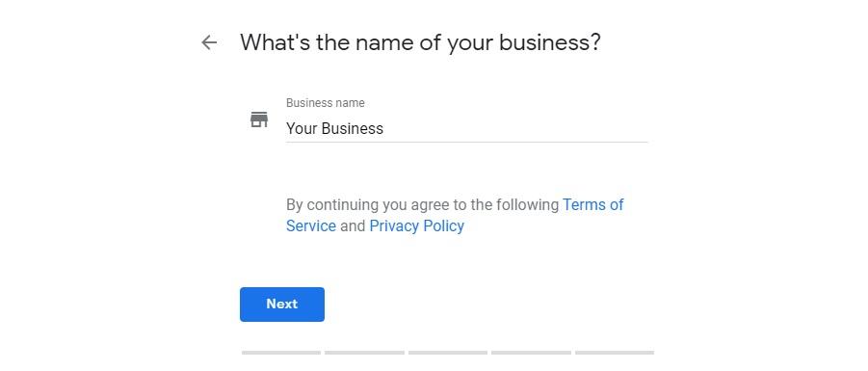The width and height of the screenshot is (868, 371).
Task: Click the small 'Business name' field label
Action: (x=326, y=103)
